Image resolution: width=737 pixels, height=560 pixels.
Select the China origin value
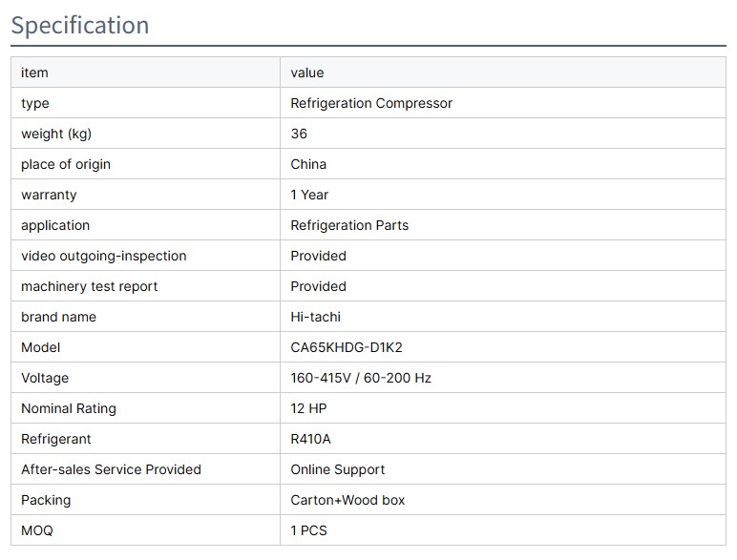(308, 164)
